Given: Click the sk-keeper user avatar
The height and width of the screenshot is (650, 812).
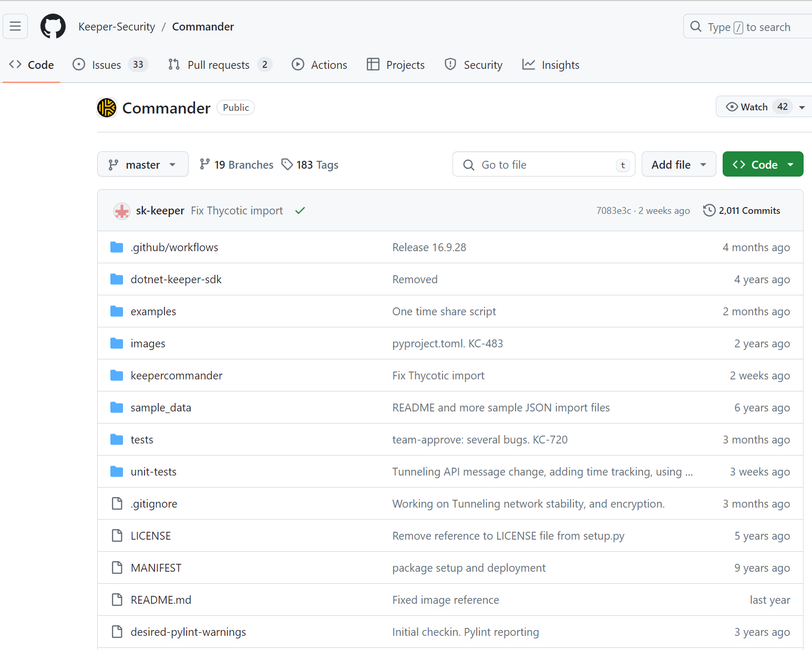Looking at the screenshot, I should (x=122, y=211).
